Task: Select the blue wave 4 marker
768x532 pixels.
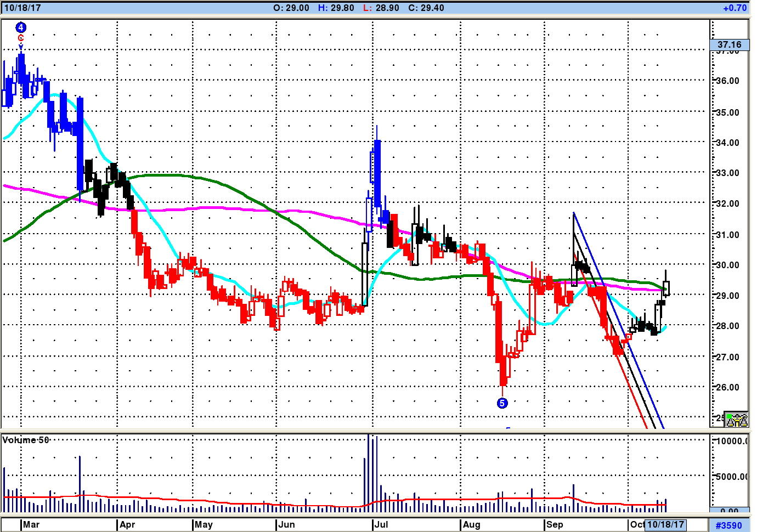Action: [x=20, y=27]
